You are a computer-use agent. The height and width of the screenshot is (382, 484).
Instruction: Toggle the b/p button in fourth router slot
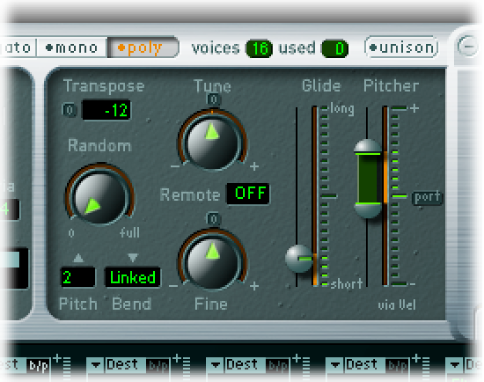point(397,366)
